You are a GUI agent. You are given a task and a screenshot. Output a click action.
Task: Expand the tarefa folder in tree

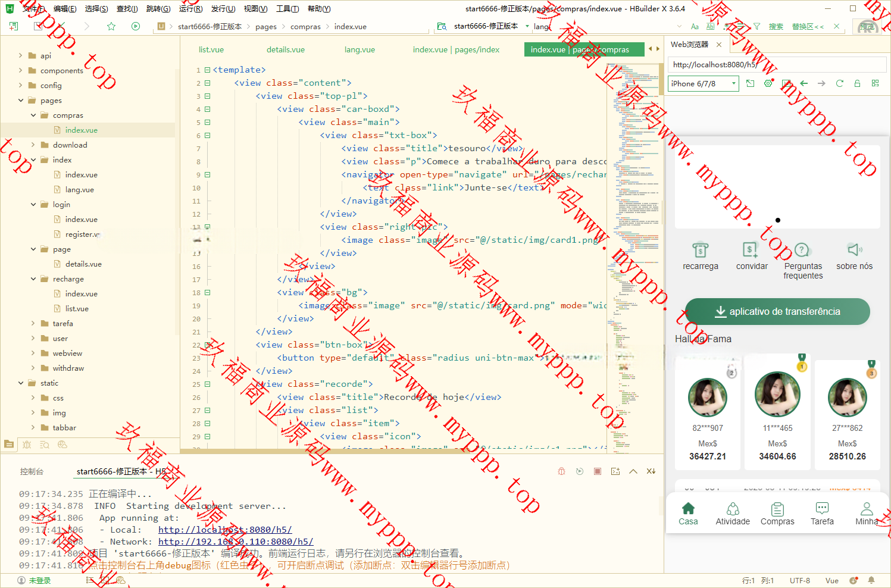pos(33,324)
